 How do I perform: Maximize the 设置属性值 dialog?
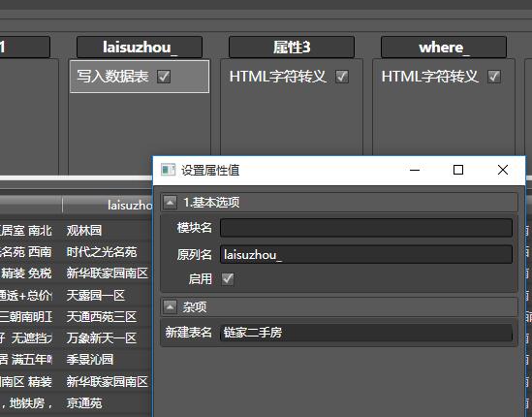point(458,170)
